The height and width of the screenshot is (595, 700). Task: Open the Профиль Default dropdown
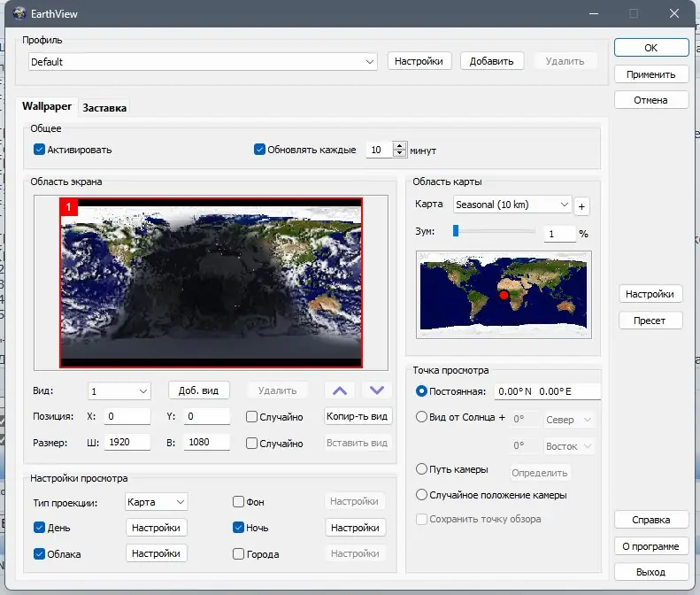370,62
